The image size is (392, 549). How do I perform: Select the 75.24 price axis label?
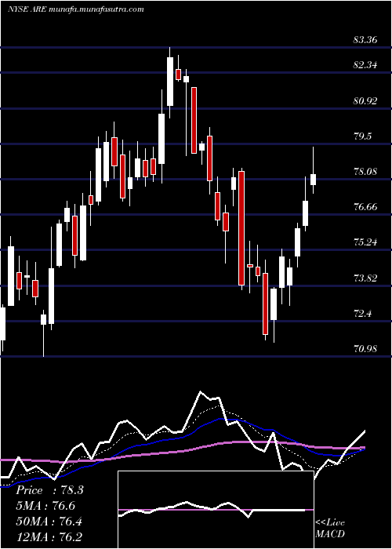(x=365, y=242)
